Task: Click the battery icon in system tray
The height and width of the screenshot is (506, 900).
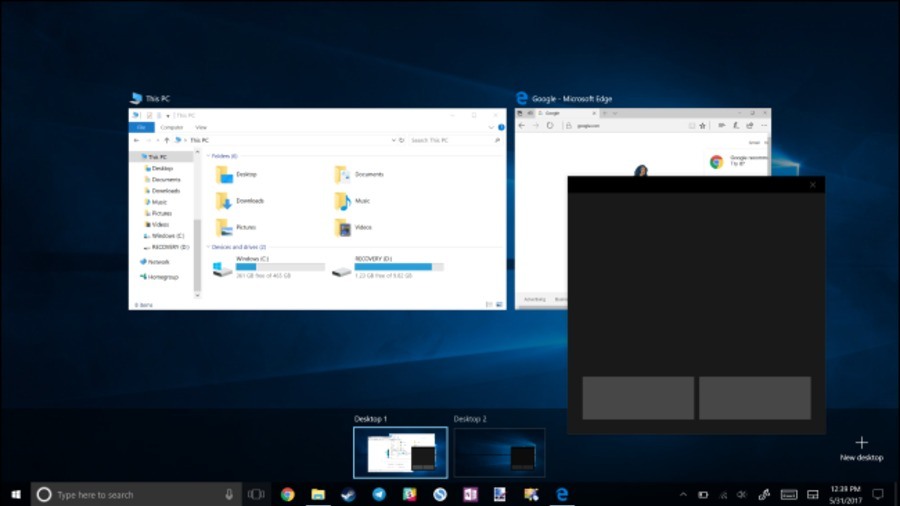Action: click(703, 494)
